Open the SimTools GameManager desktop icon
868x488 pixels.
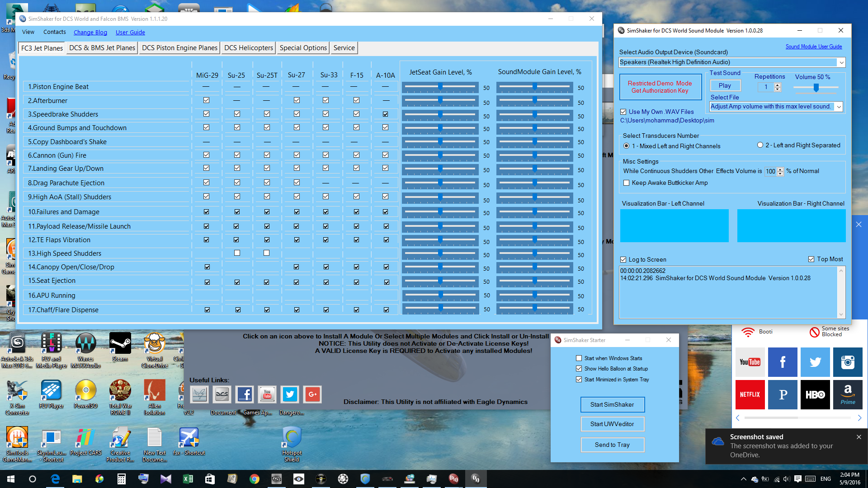point(17,444)
